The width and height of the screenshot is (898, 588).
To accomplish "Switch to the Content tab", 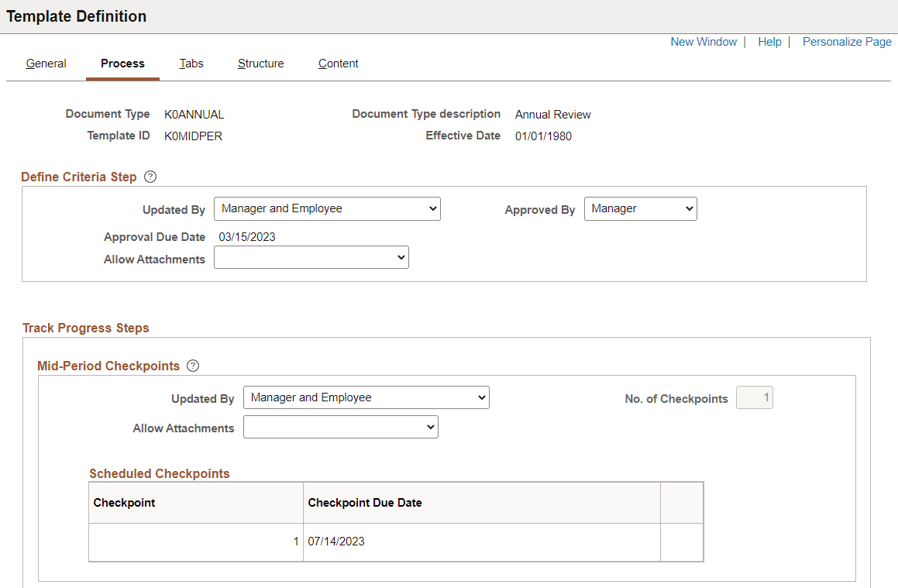I will pyautogui.click(x=339, y=64).
